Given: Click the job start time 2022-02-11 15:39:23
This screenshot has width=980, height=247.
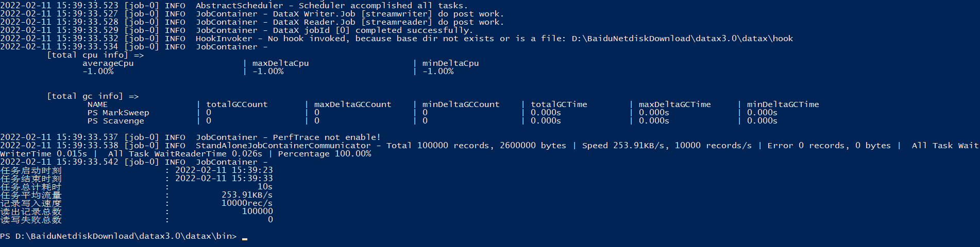Looking at the screenshot, I should (224, 170).
